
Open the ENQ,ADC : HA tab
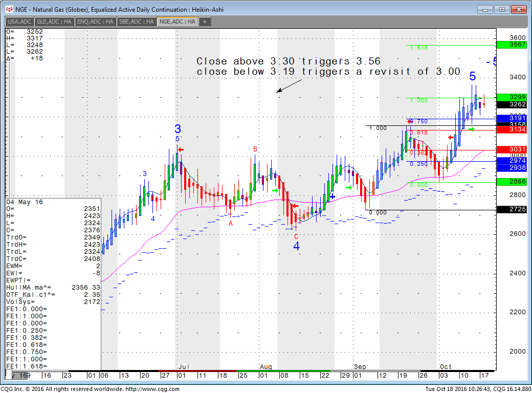(x=95, y=21)
